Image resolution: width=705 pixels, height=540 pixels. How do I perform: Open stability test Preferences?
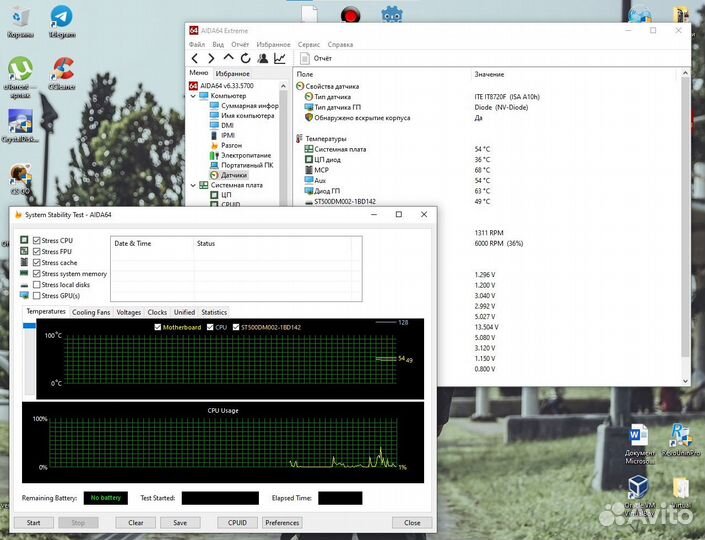tap(282, 522)
